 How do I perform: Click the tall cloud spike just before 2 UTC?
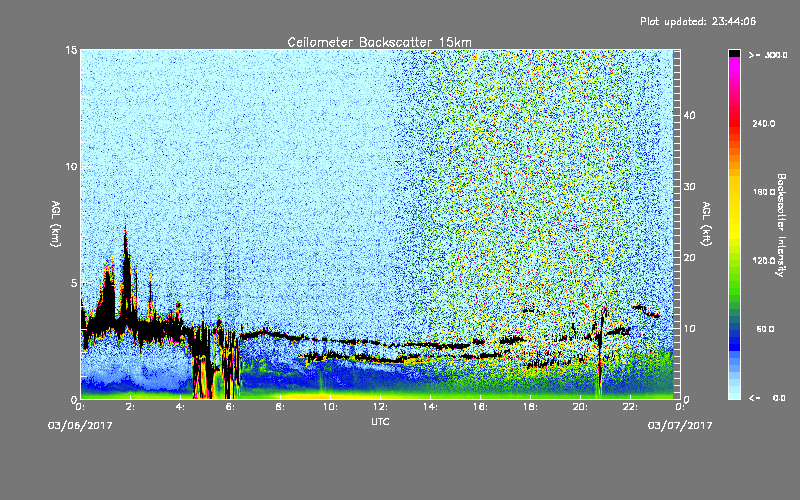(127, 276)
